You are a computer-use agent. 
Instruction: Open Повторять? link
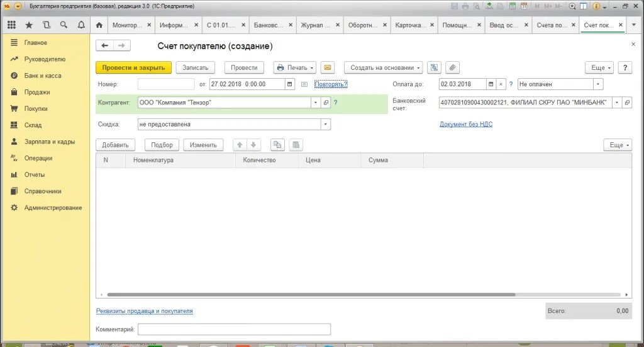click(x=331, y=84)
